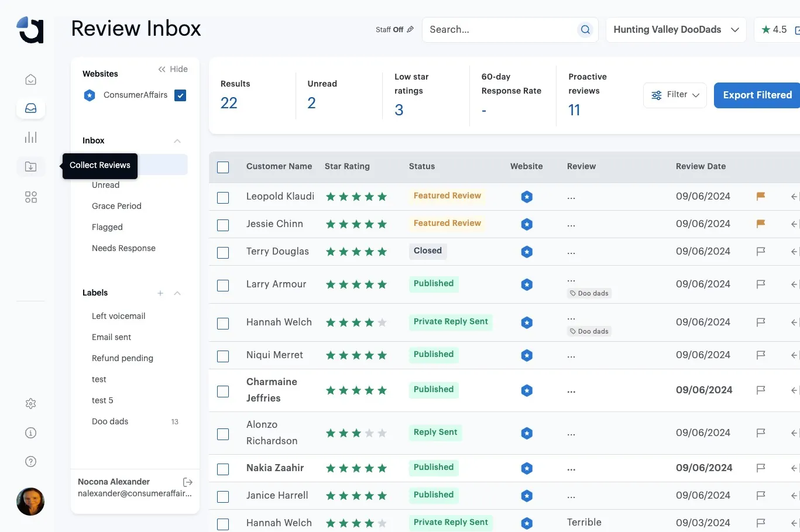Select Jessie Chinn's row checkbox

tap(223, 225)
